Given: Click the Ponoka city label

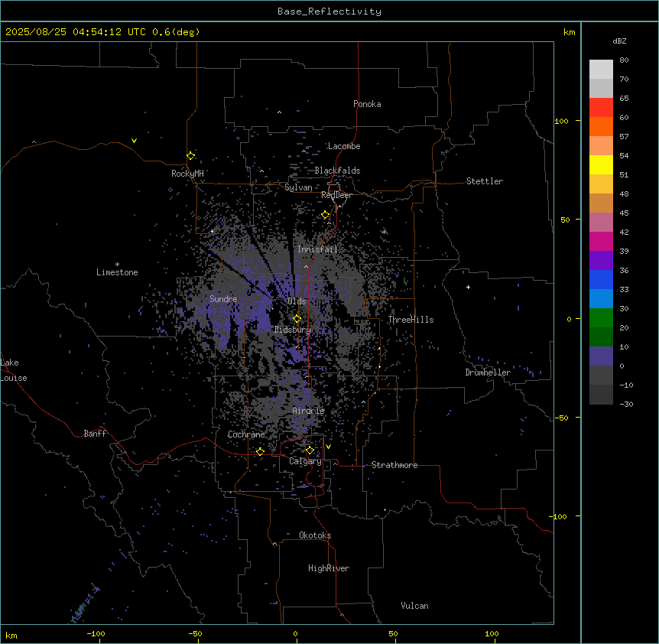Looking at the screenshot, I should pyautogui.click(x=367, y=104).
